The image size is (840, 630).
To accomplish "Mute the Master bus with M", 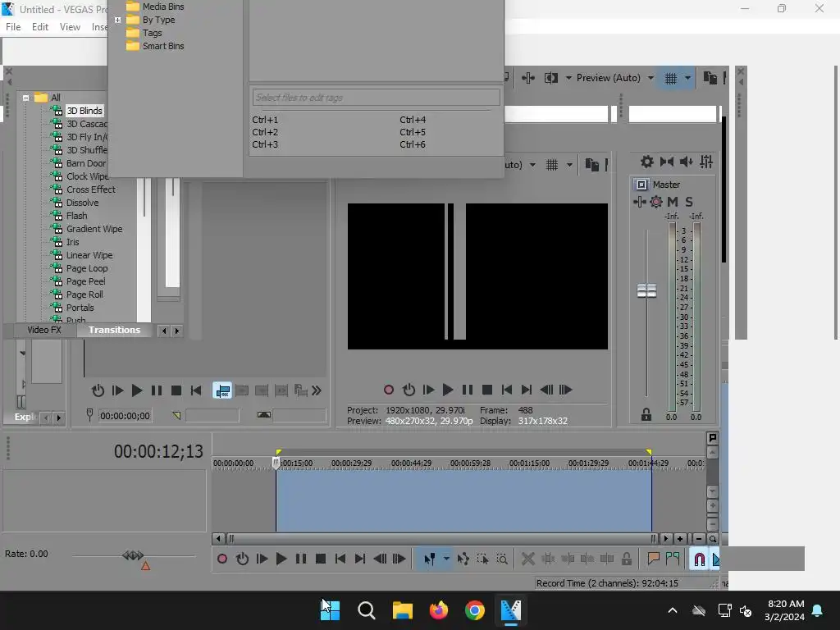I will pos(673,202).
